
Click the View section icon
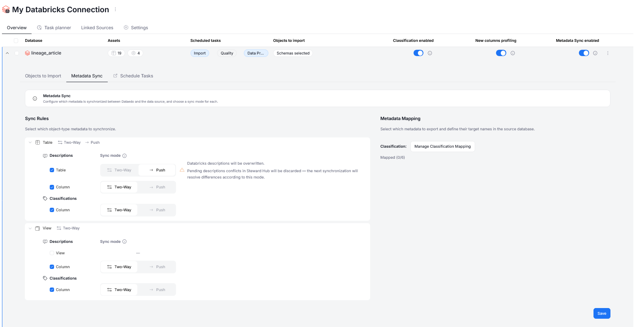point(37,228)
